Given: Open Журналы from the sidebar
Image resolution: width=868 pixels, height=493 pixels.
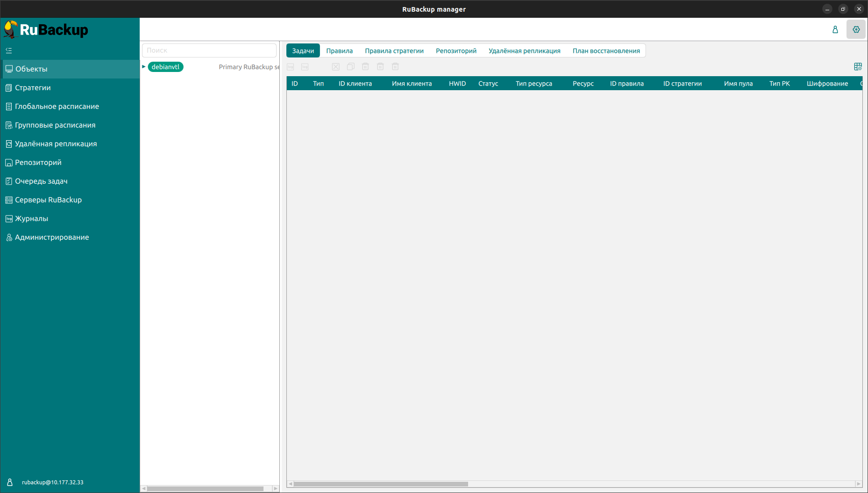Looking at the screenshot, I should pyautogui.click(x=31, y=219).
